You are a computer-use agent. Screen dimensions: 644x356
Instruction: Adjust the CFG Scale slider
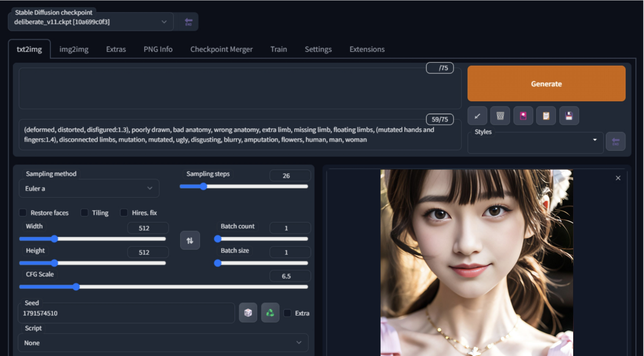point(164,287)
